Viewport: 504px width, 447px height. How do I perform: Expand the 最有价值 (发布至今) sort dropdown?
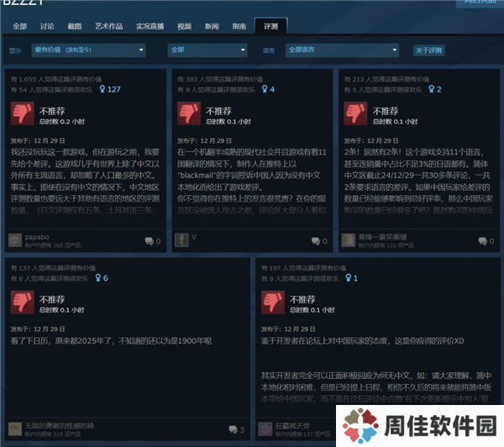coord(88,50)
